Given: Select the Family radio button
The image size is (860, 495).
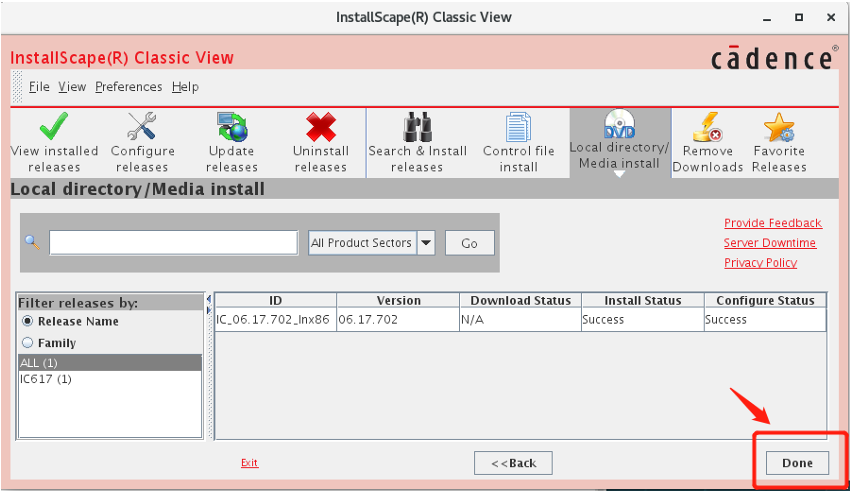Looking at the screenshot, I should click(x=28, y=343).
